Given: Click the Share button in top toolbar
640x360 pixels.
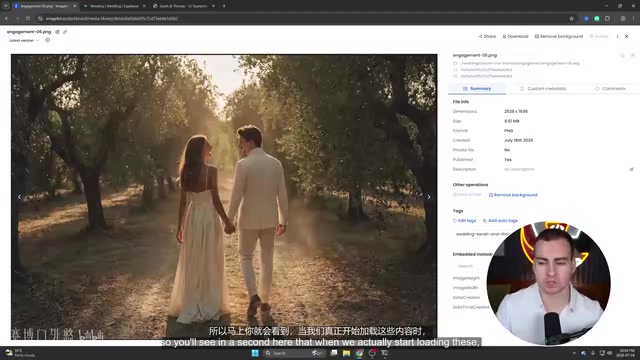Looking at the screenshot, I should [x=487, y=36].
